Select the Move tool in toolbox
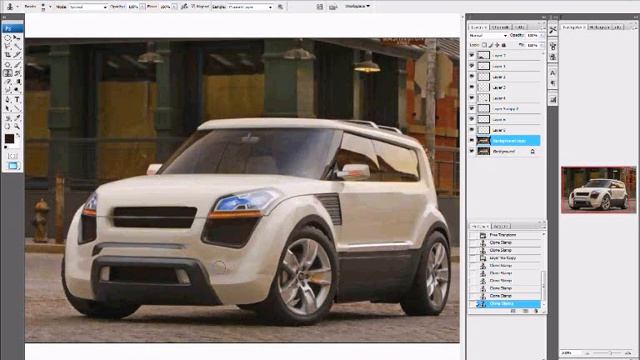 coord(17,38)
